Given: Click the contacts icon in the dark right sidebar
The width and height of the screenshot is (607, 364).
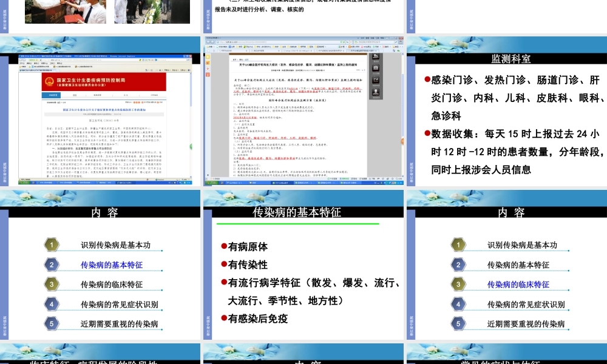Looking at the screenshot, I should tap(376, 92).
